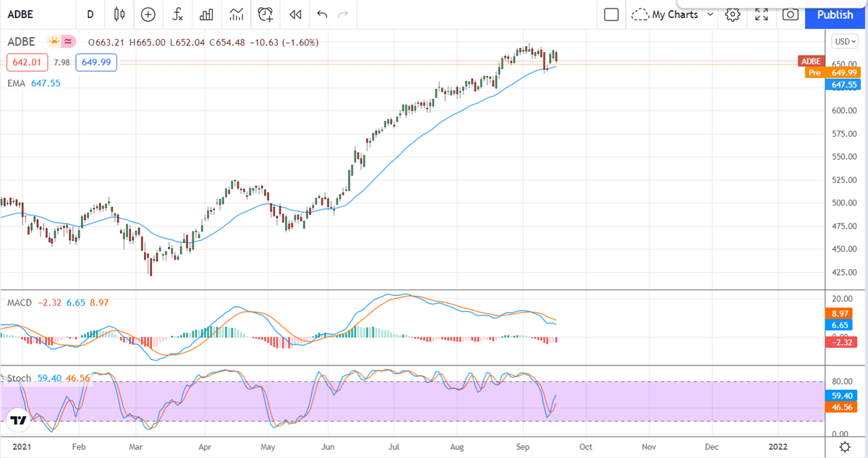Create an alert with alarm clock icon
The width and height of the screenshot is (868, 458).
coord(265,14)
